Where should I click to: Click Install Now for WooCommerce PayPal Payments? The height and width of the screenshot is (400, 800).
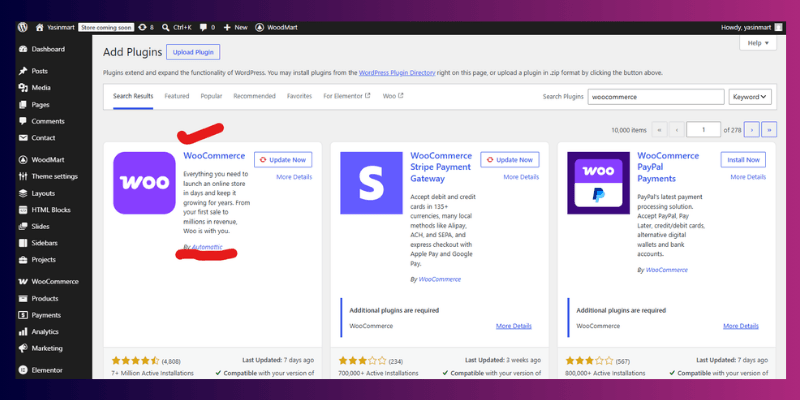[x=743, y=160]
